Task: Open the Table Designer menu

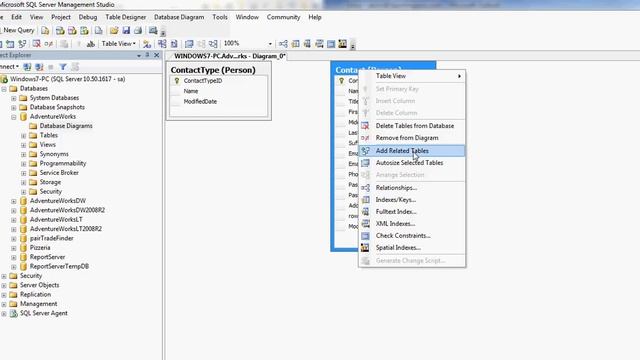Action: click(125, 17)
